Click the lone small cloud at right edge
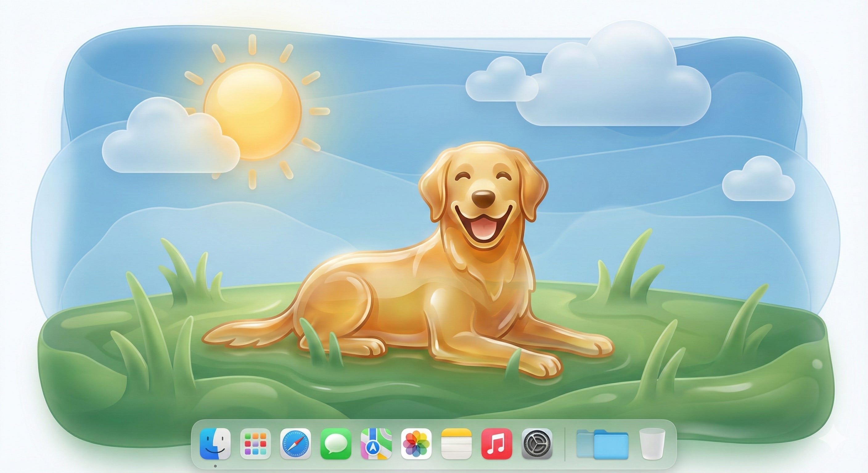868x473 pixels. click(758, 185)
